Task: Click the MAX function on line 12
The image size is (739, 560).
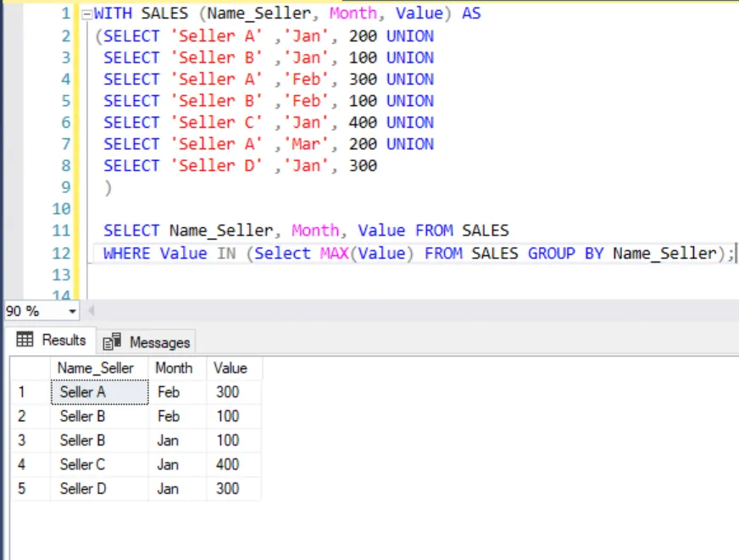Action: click(334, 253)
